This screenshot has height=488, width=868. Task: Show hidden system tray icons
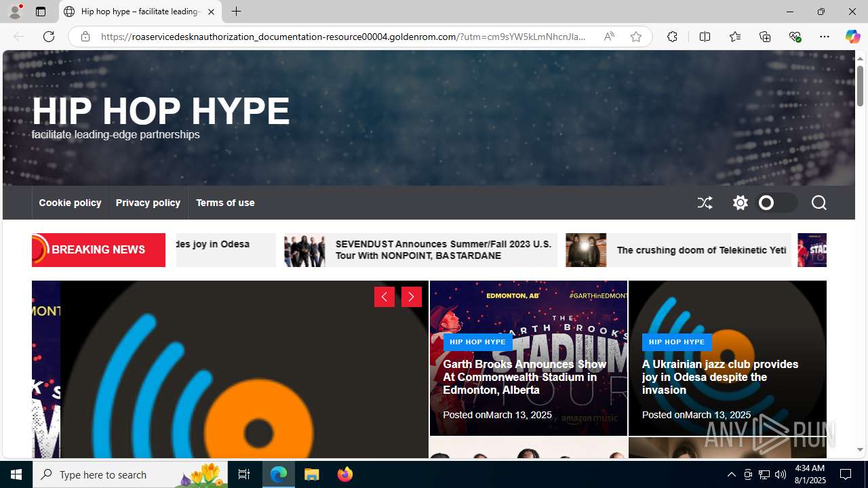pos(731,474)
